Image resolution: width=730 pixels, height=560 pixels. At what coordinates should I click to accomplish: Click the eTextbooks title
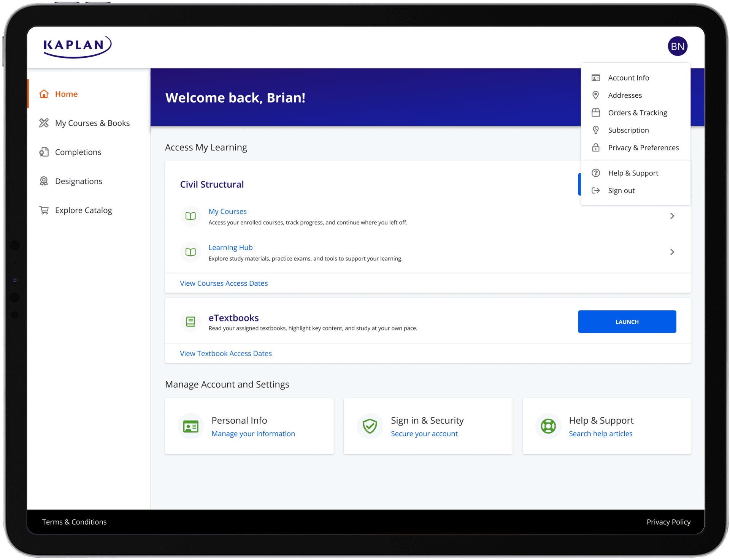coord(233,318)
